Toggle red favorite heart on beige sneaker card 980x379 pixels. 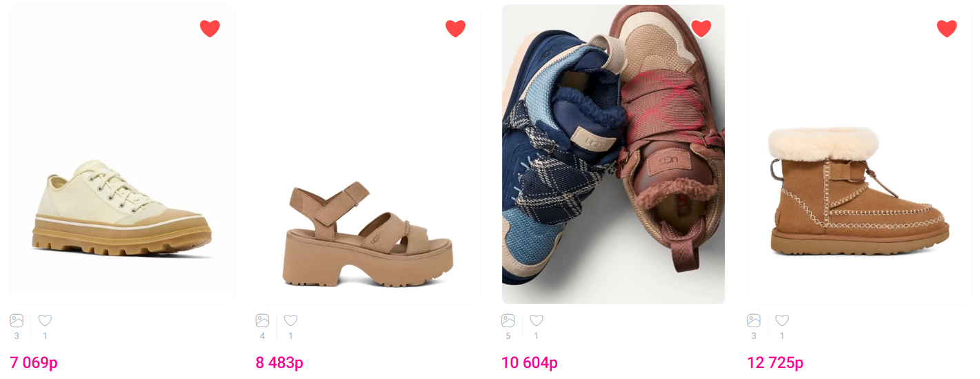(210, 28)
